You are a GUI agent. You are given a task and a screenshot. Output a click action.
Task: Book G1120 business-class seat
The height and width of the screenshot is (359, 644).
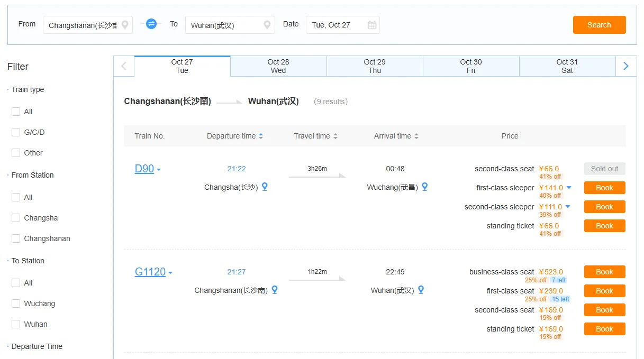[x=604, y=272]
